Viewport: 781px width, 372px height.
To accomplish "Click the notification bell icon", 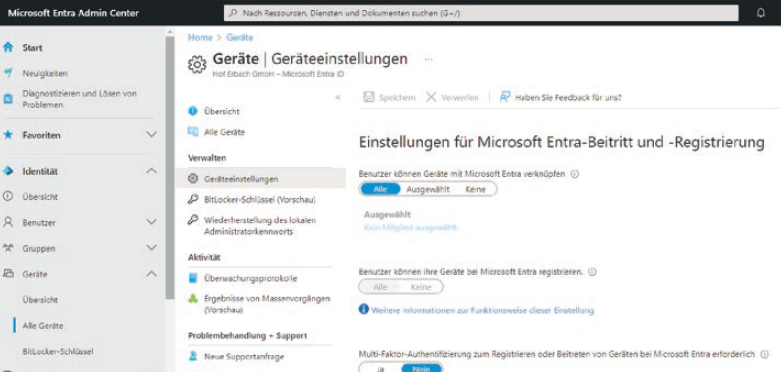I will click(x=761, y=13).
